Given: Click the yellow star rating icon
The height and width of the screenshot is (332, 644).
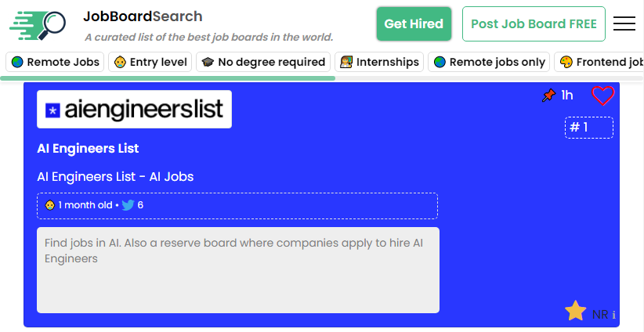Looking at the screenshot, I should click(x=576, y=312).
